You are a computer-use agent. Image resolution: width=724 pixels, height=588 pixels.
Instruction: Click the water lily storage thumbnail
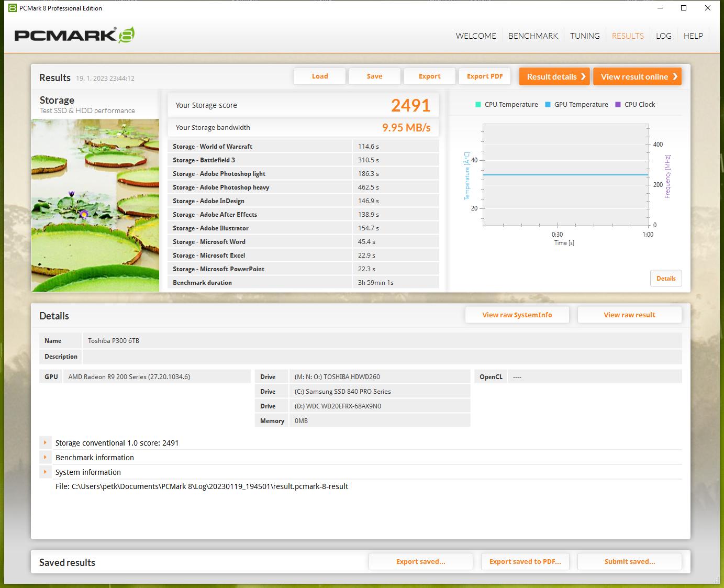(x=95, y=205)
